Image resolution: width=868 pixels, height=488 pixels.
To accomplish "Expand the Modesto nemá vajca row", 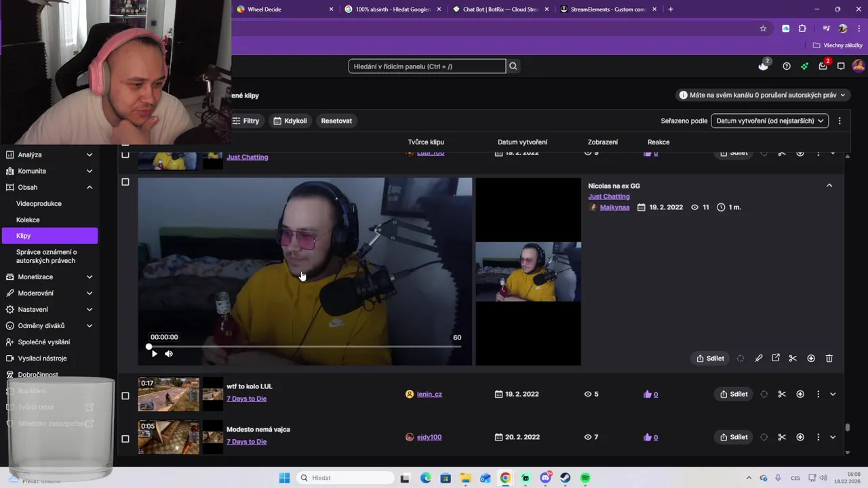I will 833,437.
